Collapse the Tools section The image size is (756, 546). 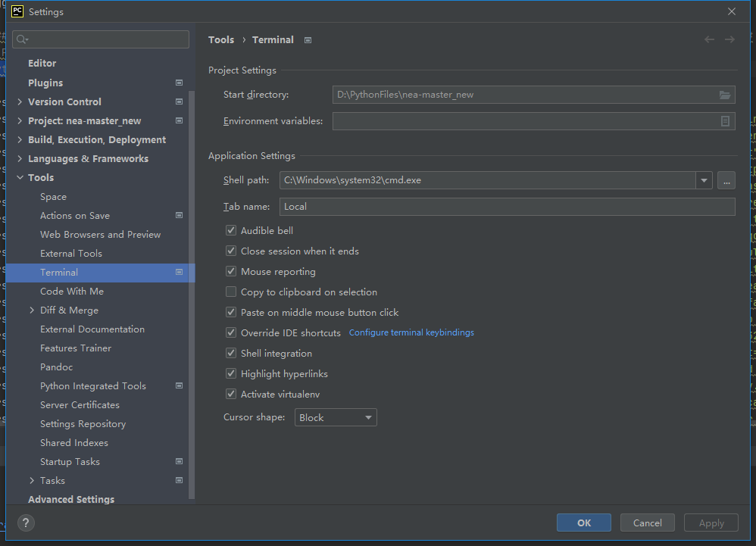pos(20,177)
